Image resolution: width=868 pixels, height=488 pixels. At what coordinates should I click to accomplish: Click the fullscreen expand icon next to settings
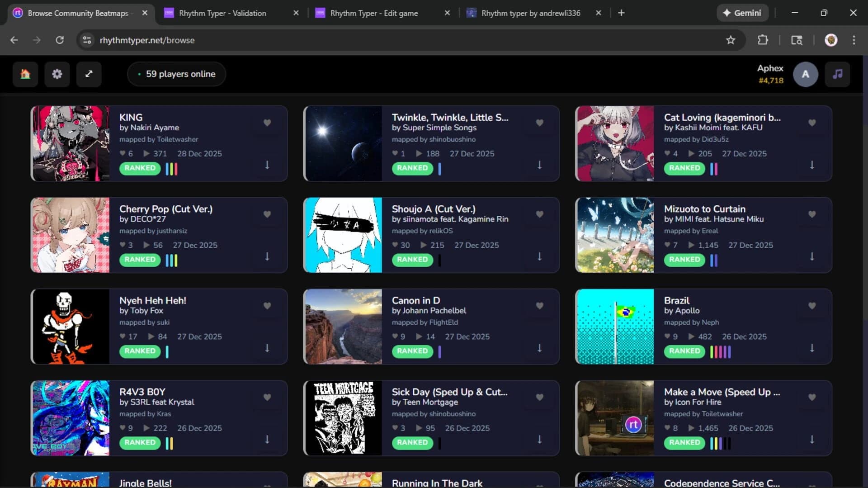tap(89, 74)
